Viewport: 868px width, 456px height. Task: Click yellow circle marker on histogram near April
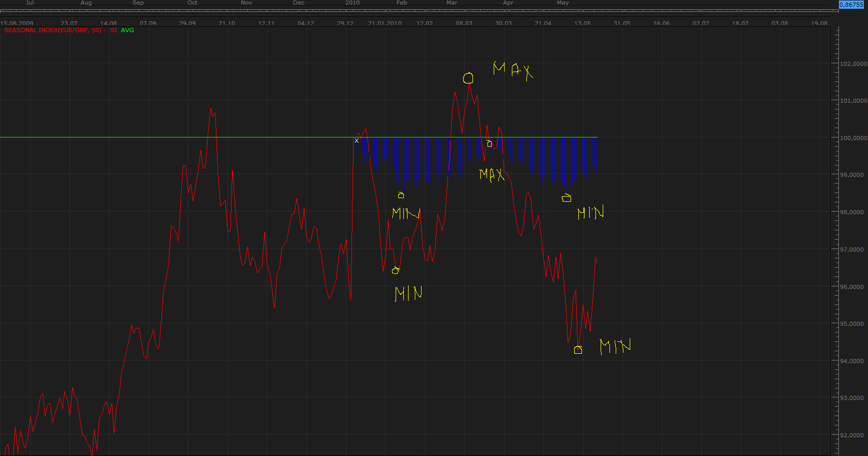tap(489, 143)
